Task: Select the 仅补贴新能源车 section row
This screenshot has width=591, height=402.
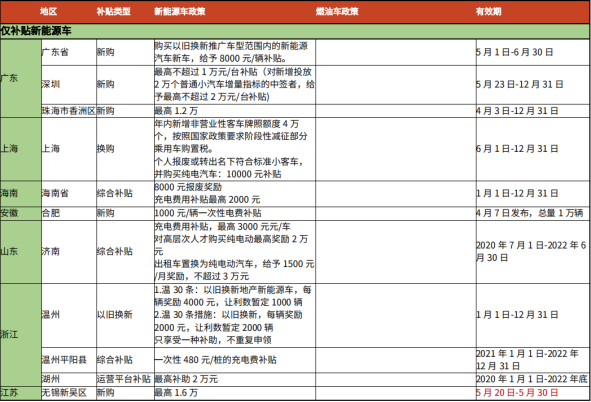Action: [295, 31]
